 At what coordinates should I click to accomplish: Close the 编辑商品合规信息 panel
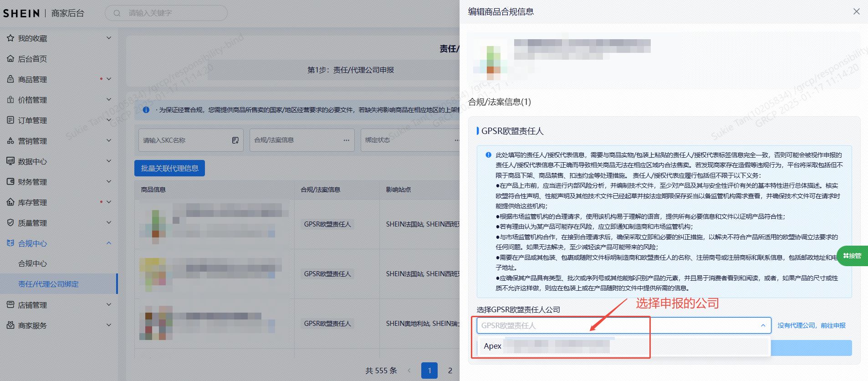tap(857, 11)
